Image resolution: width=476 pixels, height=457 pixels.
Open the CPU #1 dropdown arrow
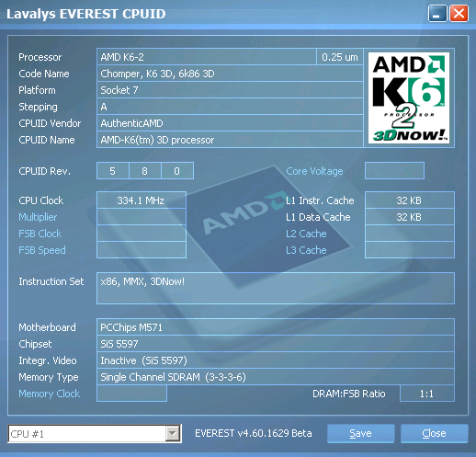(x=173, y=433)
